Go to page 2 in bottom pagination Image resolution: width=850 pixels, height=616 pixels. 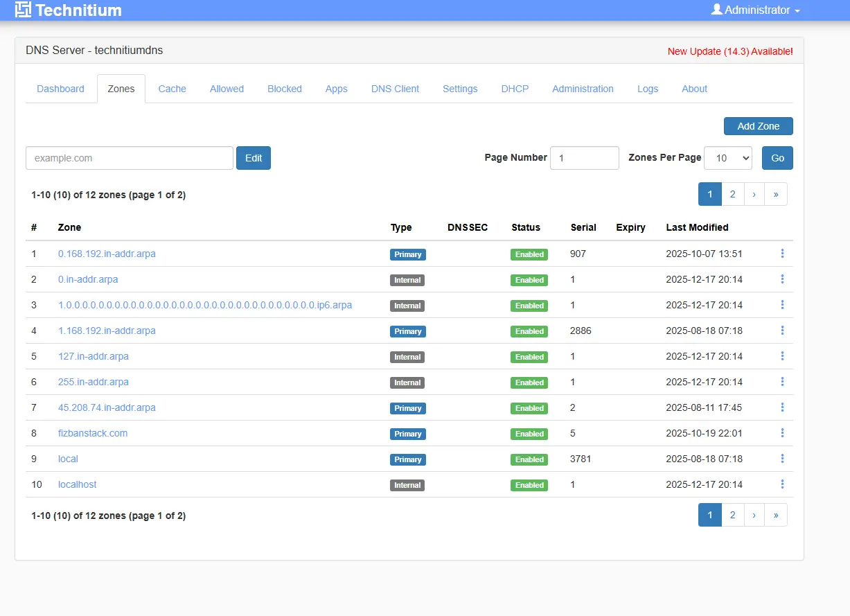point(733,515)
